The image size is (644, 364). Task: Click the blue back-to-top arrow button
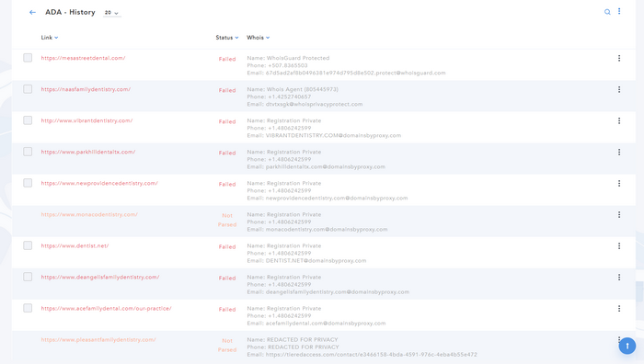627,346
